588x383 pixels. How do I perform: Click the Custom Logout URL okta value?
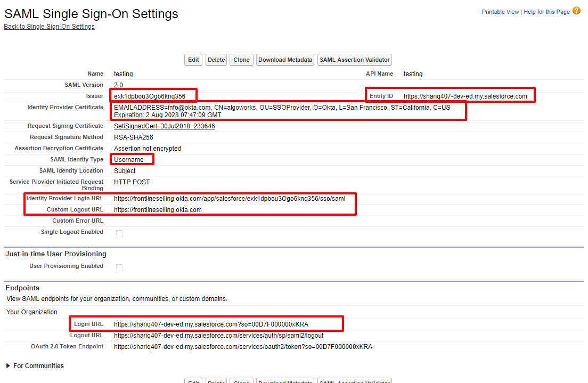click(158, 210)
